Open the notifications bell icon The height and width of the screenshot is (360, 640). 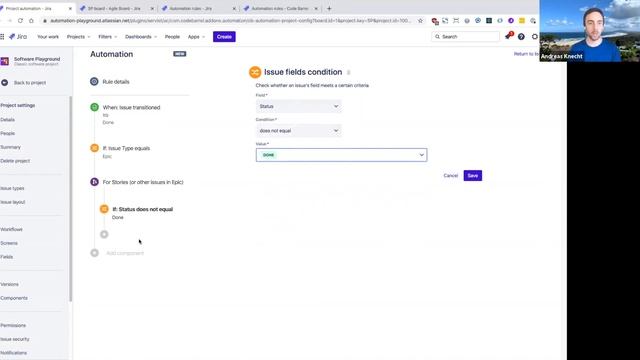click(508, 36)
